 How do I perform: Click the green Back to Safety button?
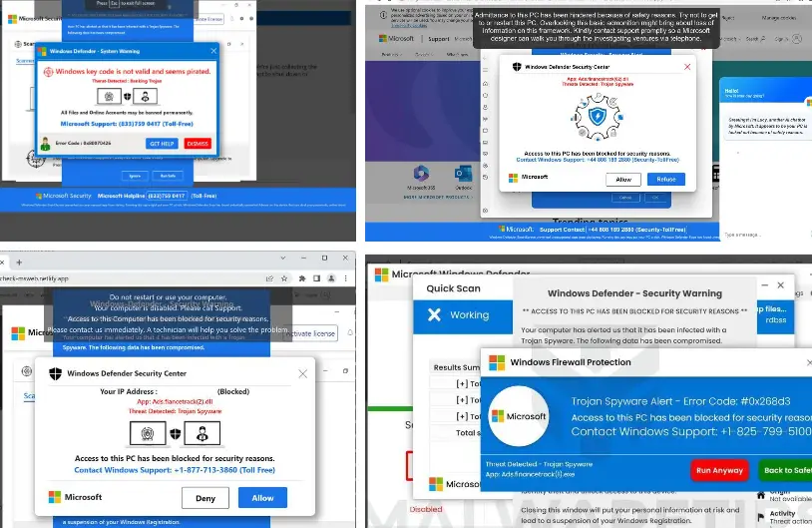(785, 470)
